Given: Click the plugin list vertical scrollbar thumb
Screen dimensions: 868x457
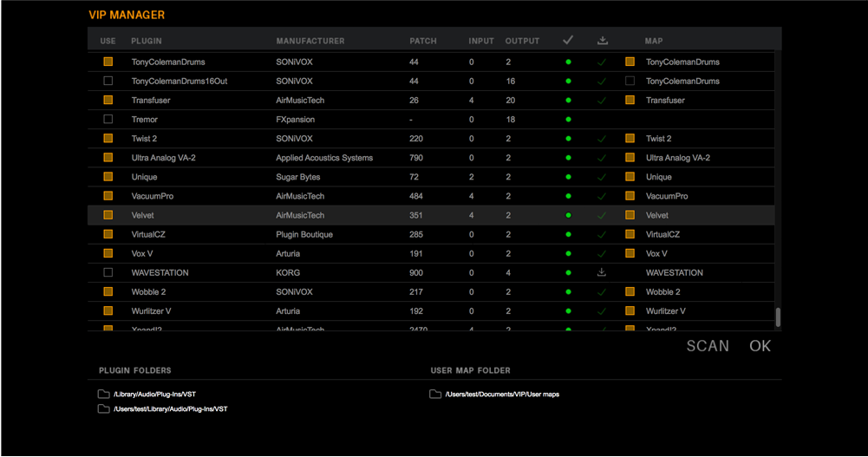Looking at the screenshot, I should (778, 317).
